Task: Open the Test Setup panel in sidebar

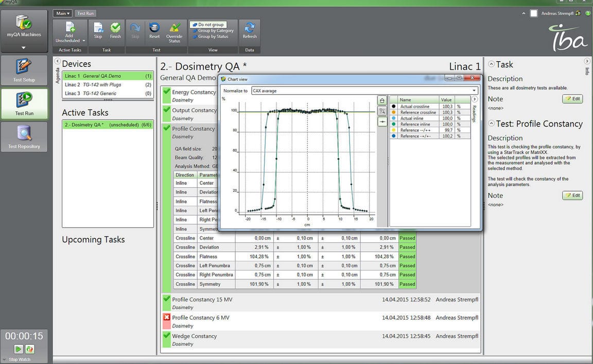Action: [24, 70]
